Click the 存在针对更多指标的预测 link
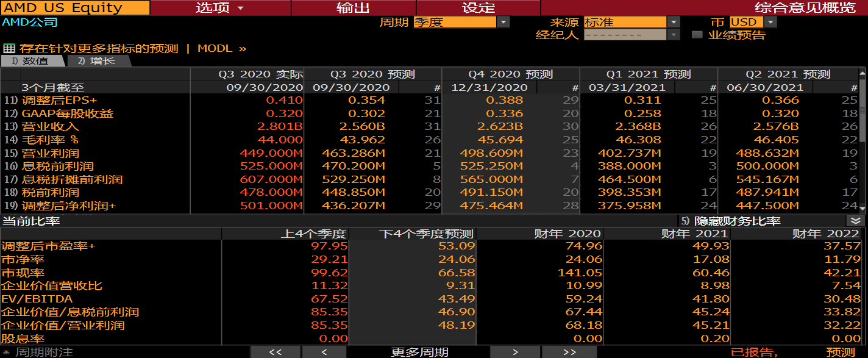This screenshot has width=868, height=358. [x=99, y=48]
